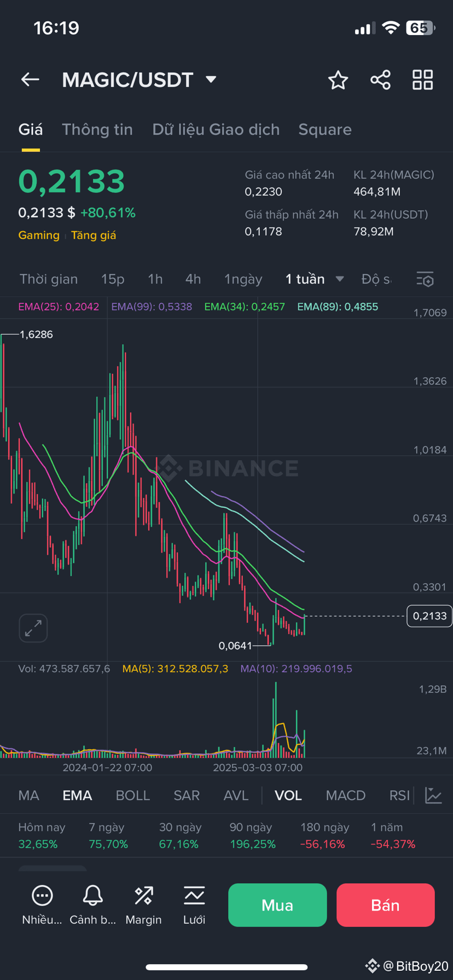The height and width of the screenshot is (980, 453).
Task: Tap the 30 ngày 67,16% performance
Action: (180, 836)
